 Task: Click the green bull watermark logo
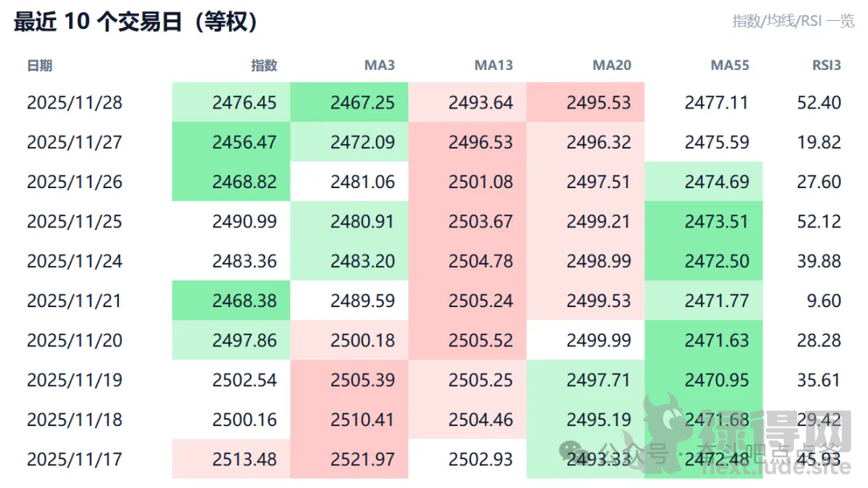[x=669, y=425]
